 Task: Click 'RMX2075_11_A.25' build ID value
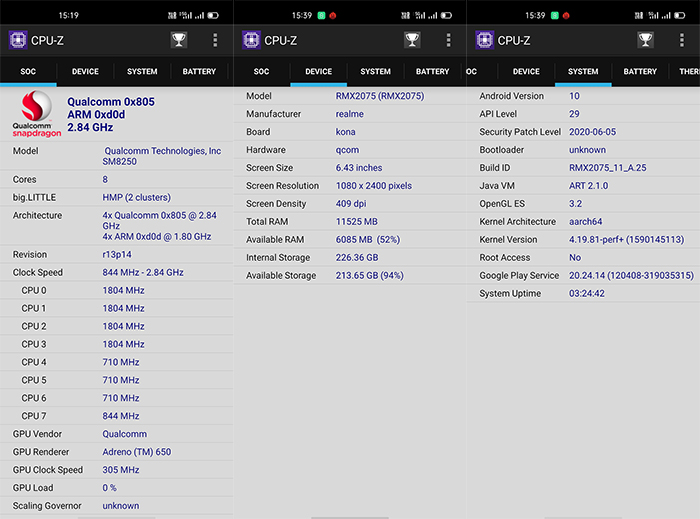tap(608, 168)
